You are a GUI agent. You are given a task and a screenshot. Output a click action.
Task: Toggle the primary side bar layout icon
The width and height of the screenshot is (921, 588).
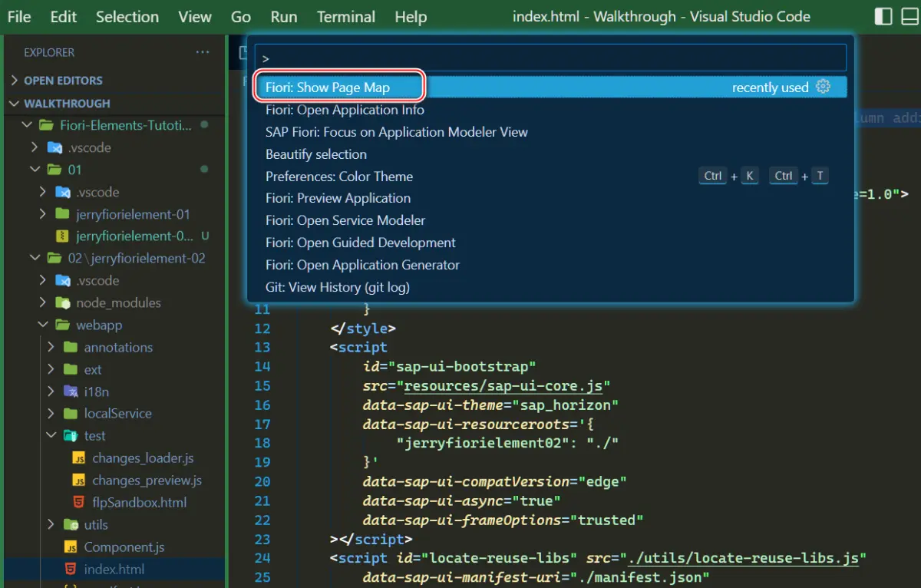(883, 16)
